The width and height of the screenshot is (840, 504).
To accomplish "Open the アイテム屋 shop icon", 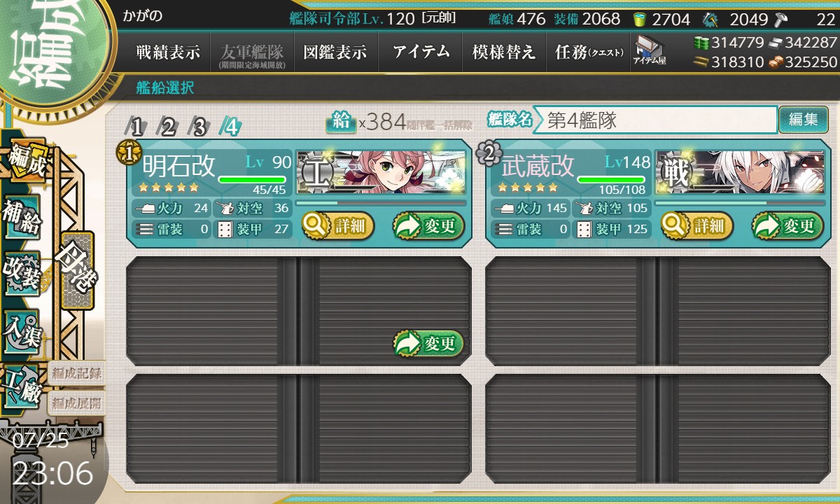I will (649, 51).
